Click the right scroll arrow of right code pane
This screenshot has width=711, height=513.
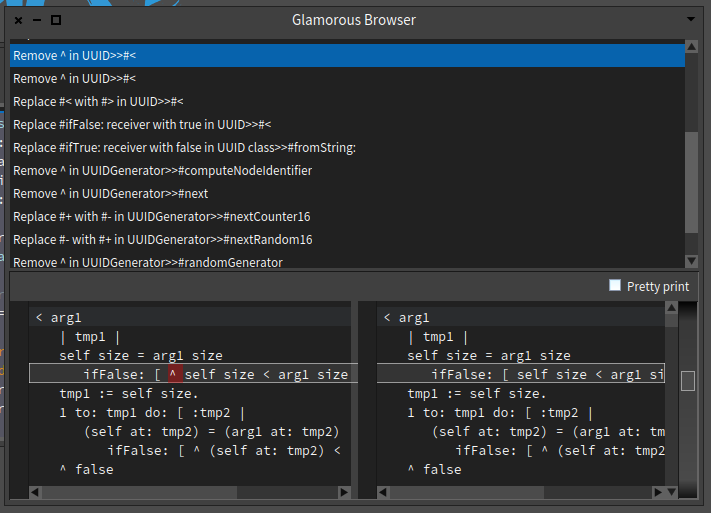(658, 492)
